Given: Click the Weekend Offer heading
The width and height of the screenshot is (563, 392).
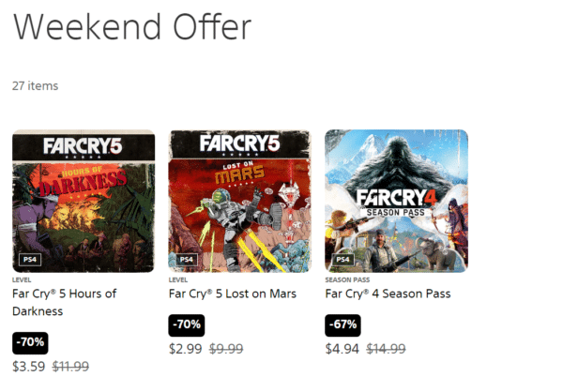Looking at the screenshot, I should point(132,27).
